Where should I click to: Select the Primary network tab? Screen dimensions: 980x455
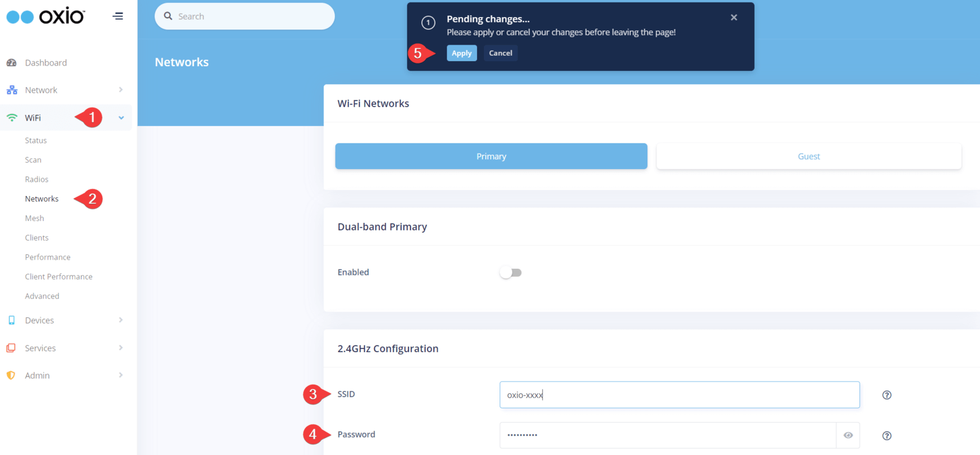[491, 156]
